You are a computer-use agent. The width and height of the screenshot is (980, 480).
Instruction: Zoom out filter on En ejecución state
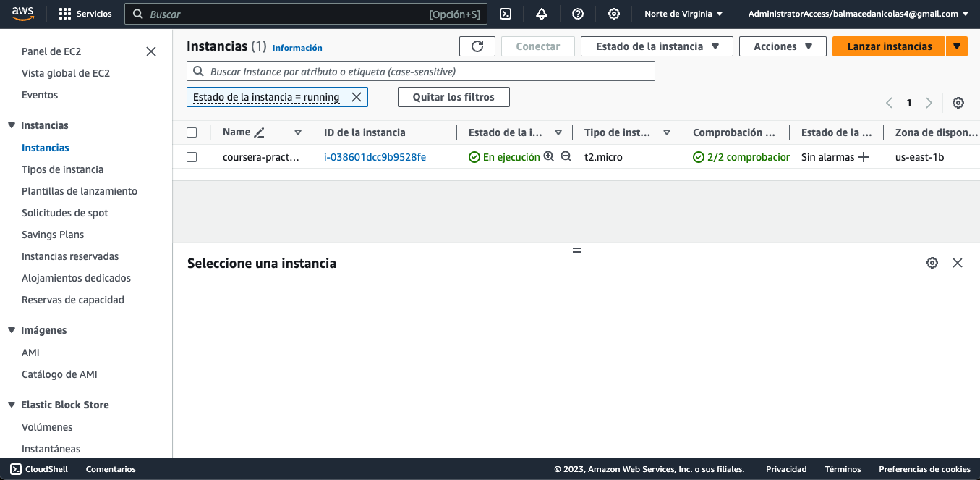pos(566,156)
